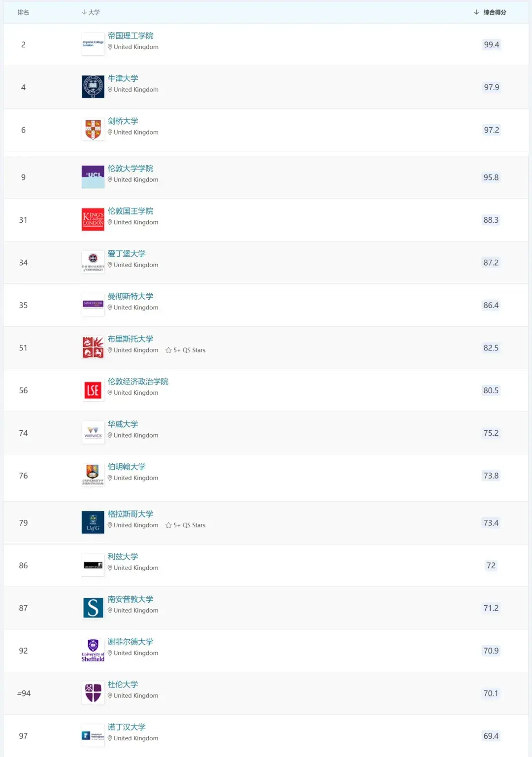
Task: Open 曼彻斯特大学 university link
Action: click(131, 296)
